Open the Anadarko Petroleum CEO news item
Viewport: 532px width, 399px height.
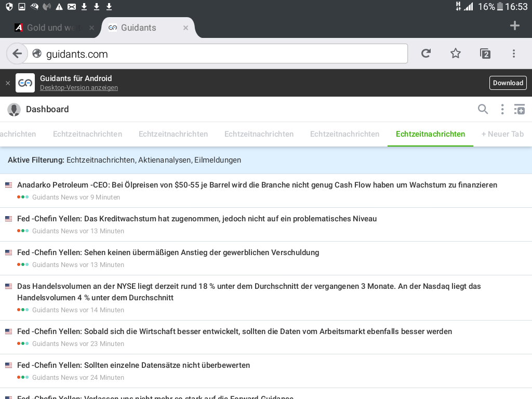click(x=257, y=185)
